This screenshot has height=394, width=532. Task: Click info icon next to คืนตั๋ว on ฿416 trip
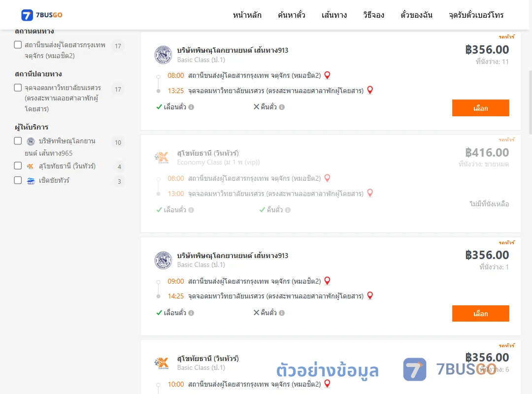click(288, 210)
